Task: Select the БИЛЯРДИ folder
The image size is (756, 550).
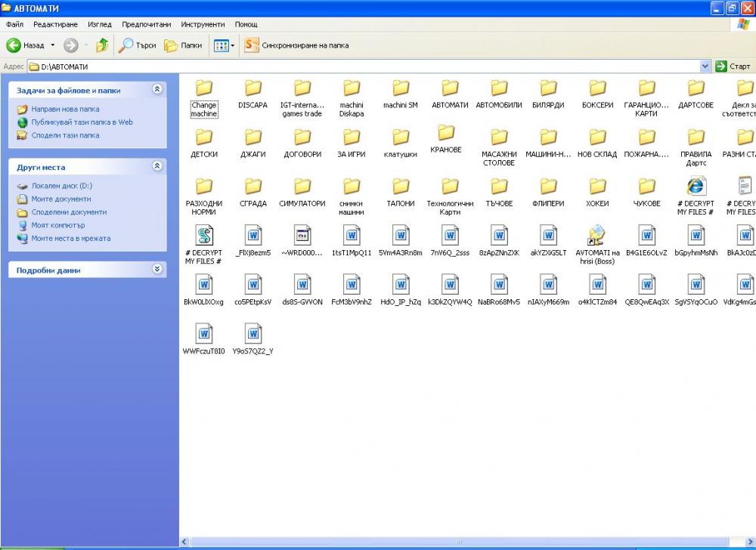Action: pos(548,94)
